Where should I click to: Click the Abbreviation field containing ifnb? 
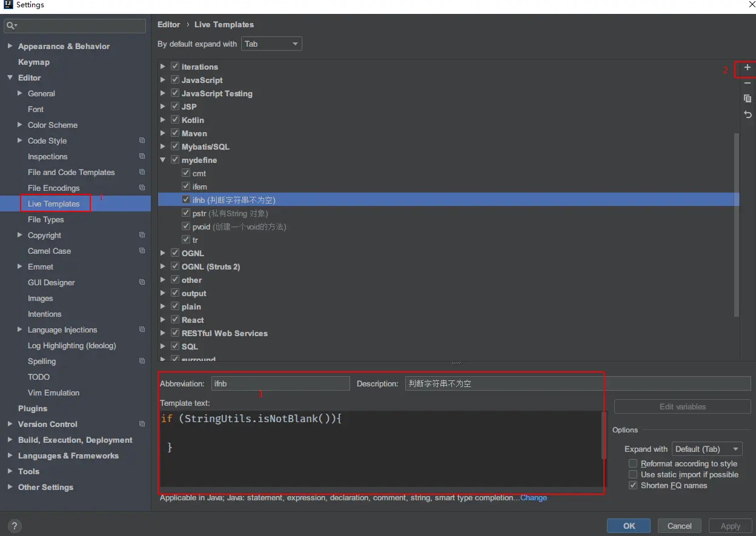(x=280, y=383)
